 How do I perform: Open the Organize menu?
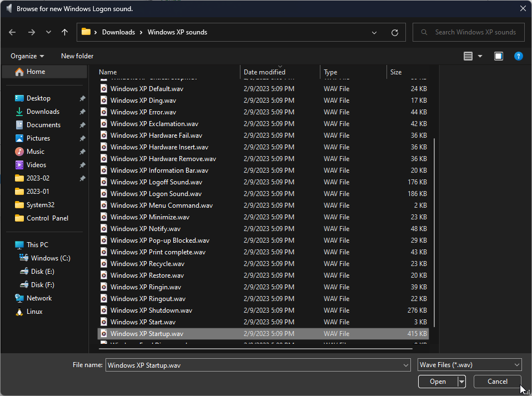pos(27,56)
